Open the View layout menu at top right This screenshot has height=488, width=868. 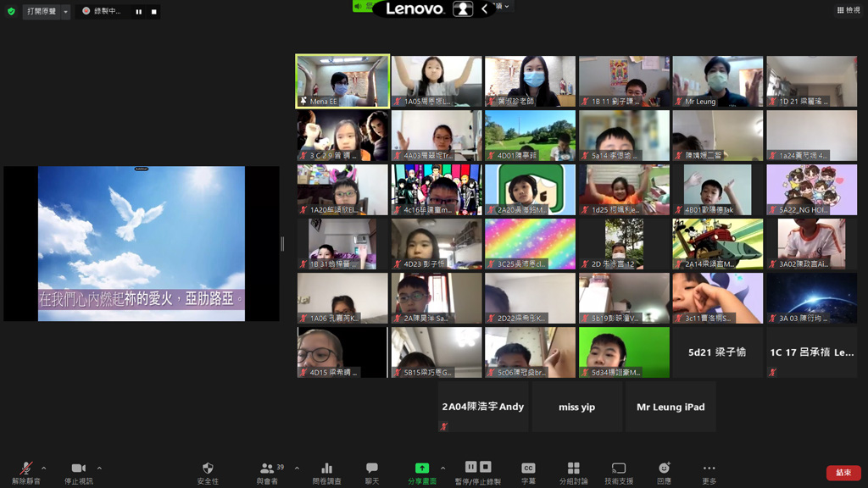click(848, 10)
